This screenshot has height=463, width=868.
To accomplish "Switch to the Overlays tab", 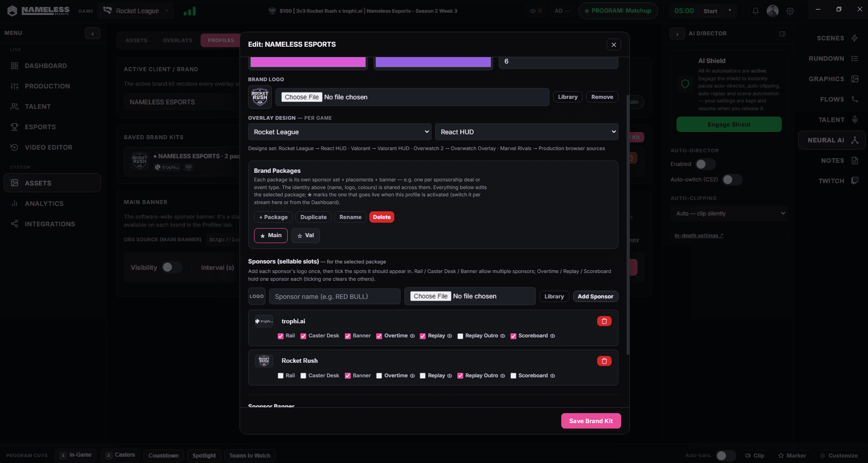I will (x=177, y=40).
